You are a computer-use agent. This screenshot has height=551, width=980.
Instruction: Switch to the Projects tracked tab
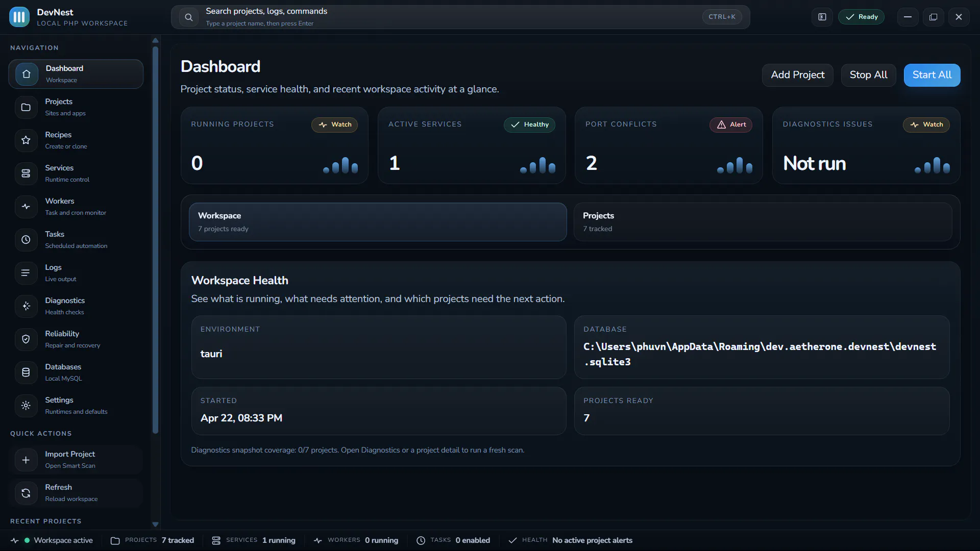[763, 222]
